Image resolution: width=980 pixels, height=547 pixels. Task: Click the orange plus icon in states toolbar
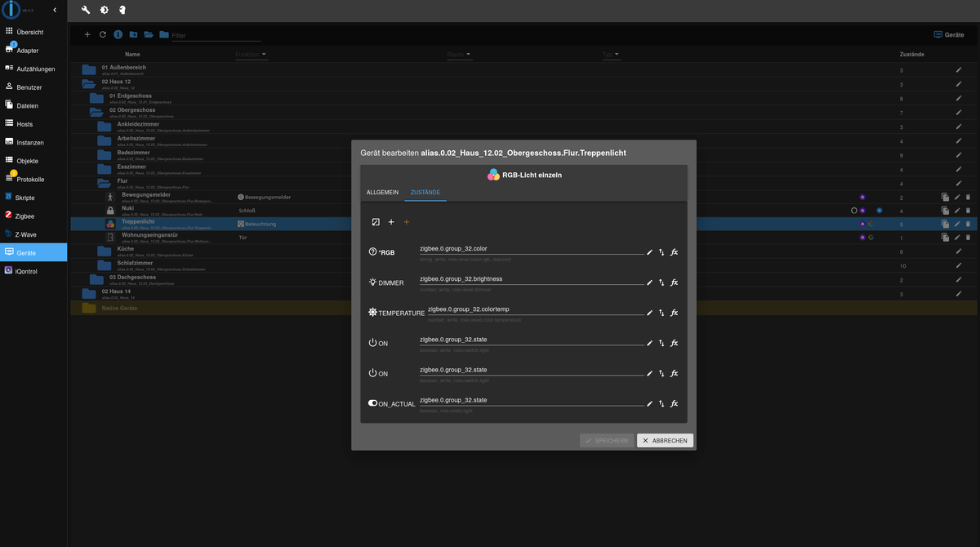pos(407,222)
